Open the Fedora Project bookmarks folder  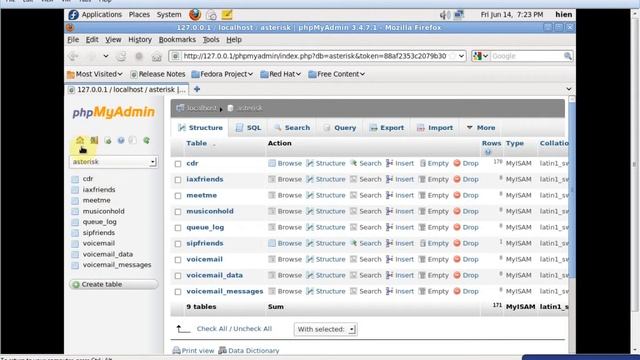click(x=222, y=74)
